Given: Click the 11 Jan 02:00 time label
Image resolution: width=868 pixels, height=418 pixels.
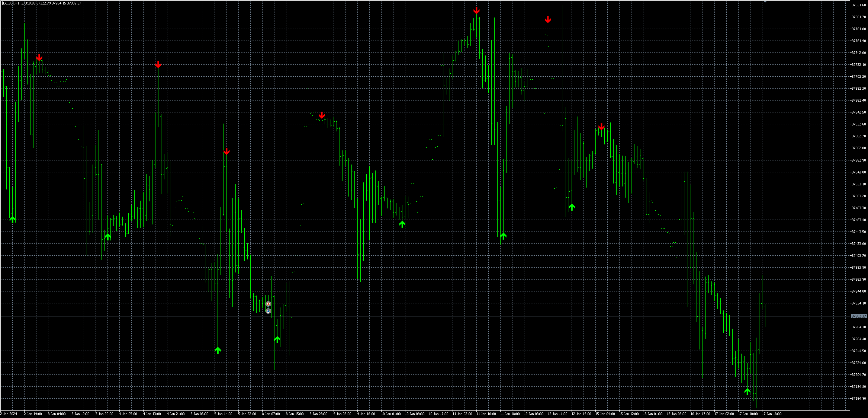Looking at the screenshot, I should pyautogui.click(x=463, y=414).
